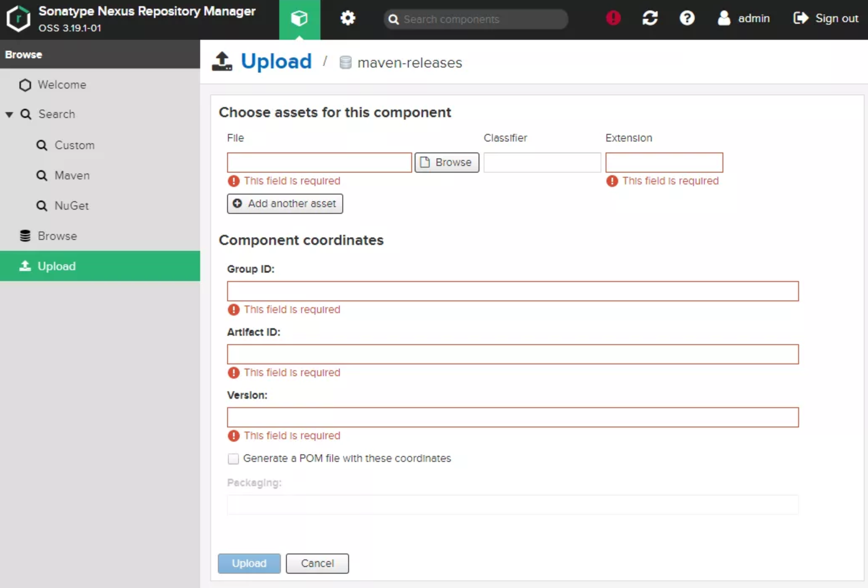Click the Browse database stack icon in sidebar
This screenshot has width=868, height=588.
point(25,236)
